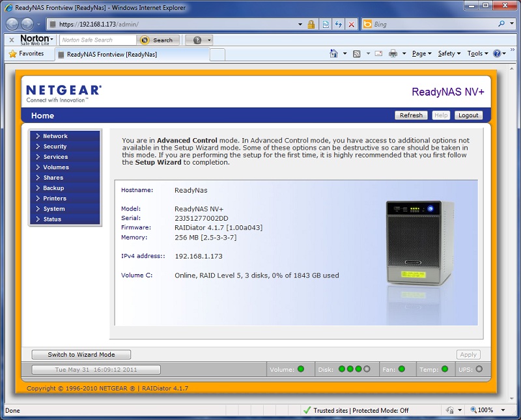
Task: Click the page scrollbar down arrow
Action: 512,399
